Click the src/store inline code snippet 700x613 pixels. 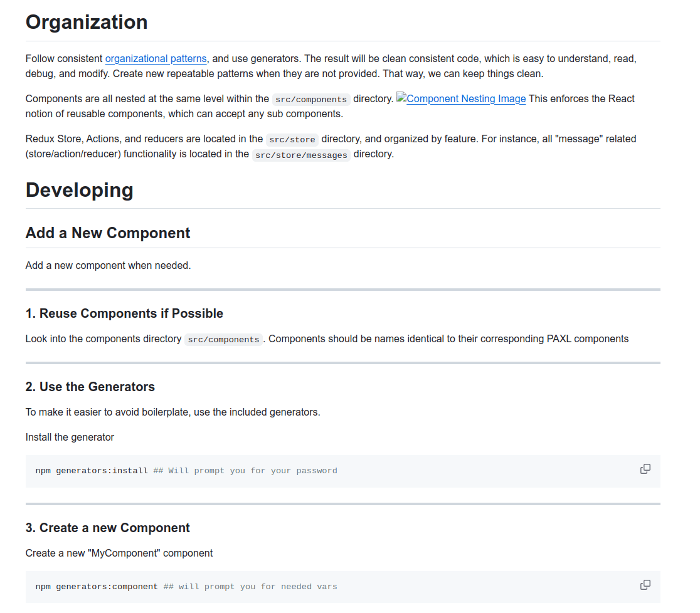(x=292, y=139)
